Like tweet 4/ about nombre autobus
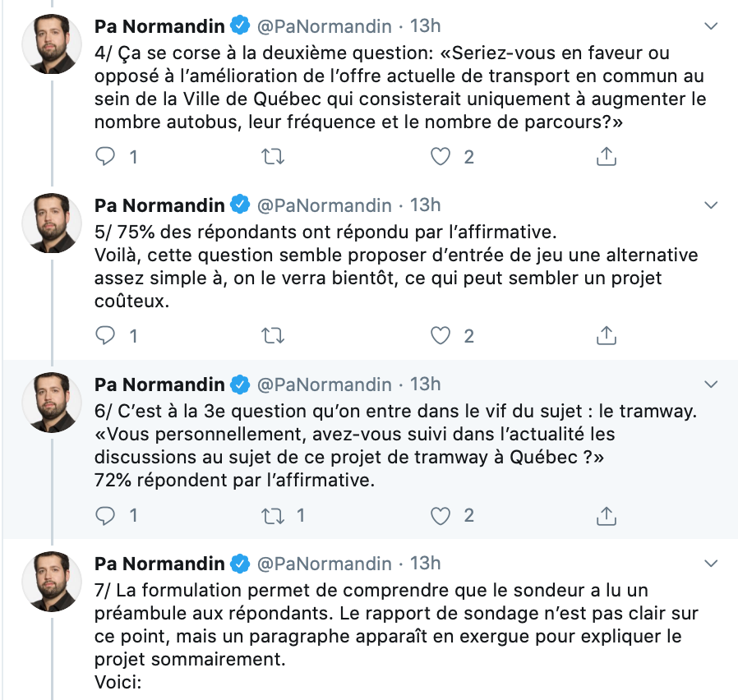Image resolution: width=738 pixels, height=700 pixels. coord(440,157)
